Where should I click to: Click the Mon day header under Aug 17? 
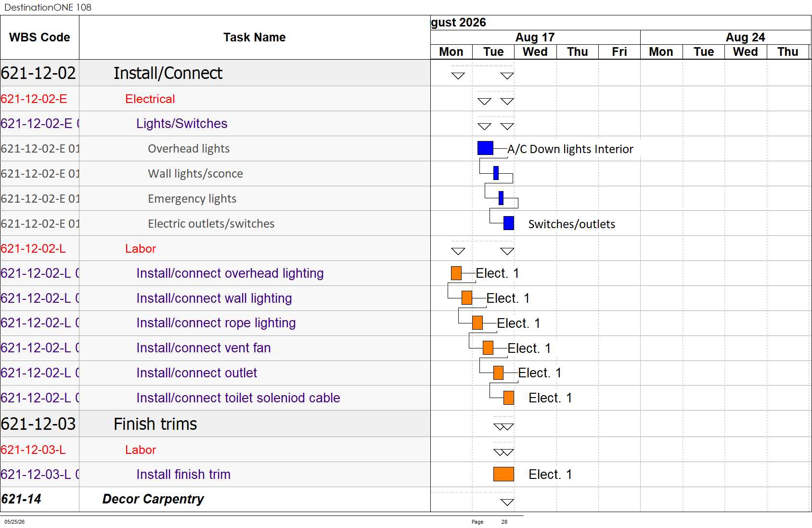click(x=451, y=52)
